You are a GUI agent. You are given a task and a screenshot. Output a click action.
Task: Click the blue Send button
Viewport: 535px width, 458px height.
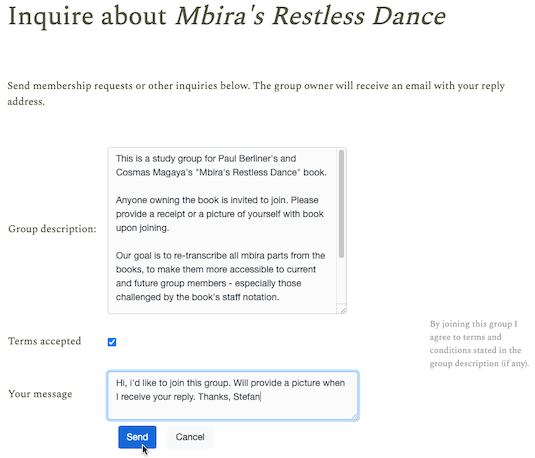tap(137, 437)
